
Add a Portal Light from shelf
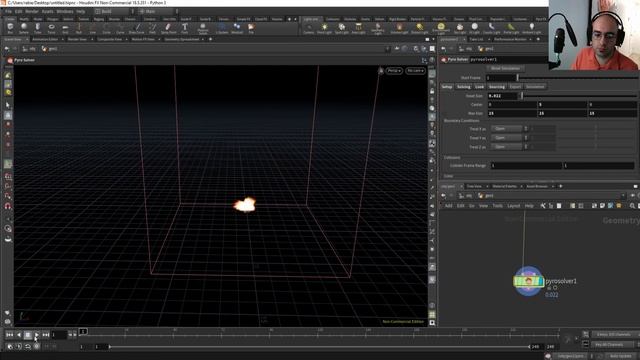pos(511,28)
